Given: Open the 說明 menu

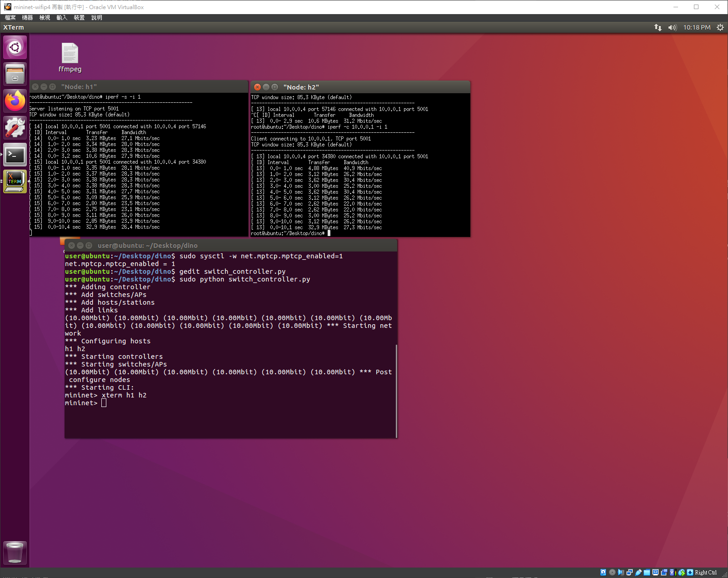Looking at the screenshot, I should (x=96, y=18).
